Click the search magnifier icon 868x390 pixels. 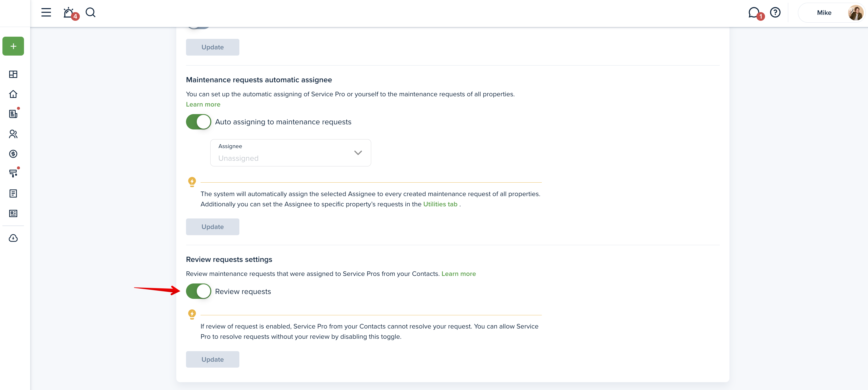coord(90,12)
